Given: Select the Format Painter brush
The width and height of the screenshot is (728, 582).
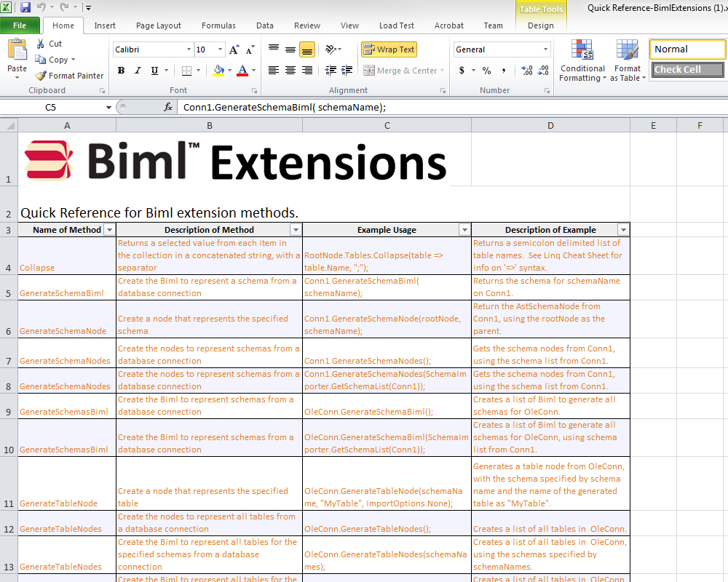Looking at the screenshot, I should [x=41, y=75].
